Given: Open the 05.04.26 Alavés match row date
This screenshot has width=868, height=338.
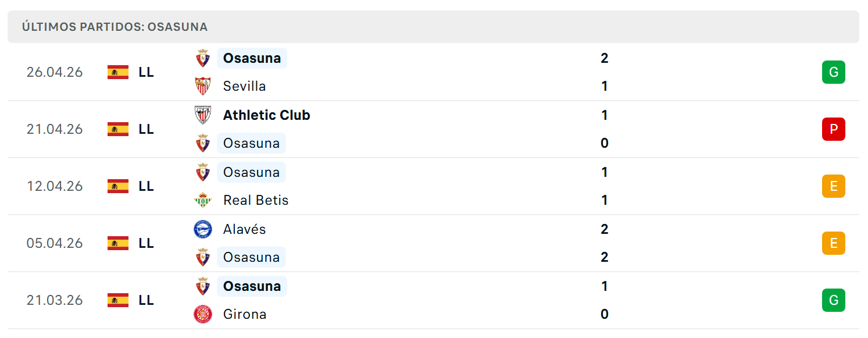Looking at the screenshot, I should coord(55,243).
